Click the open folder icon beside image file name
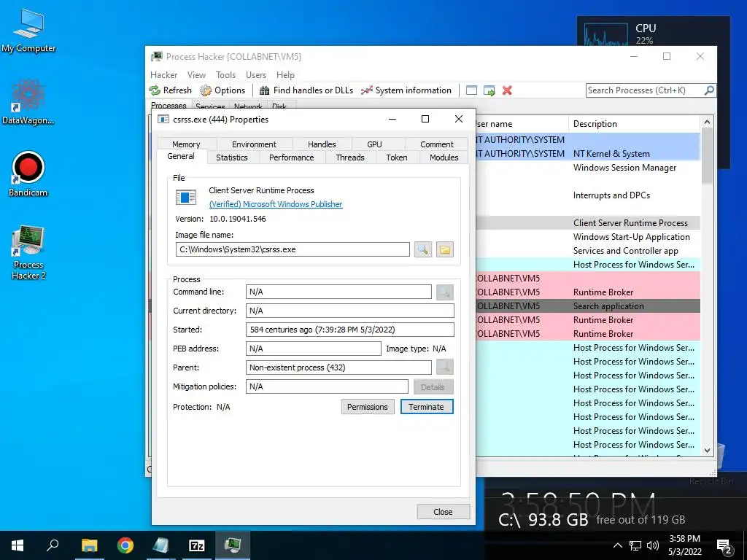Viewport: 747px width, 560px height. [x=444, y=249]
